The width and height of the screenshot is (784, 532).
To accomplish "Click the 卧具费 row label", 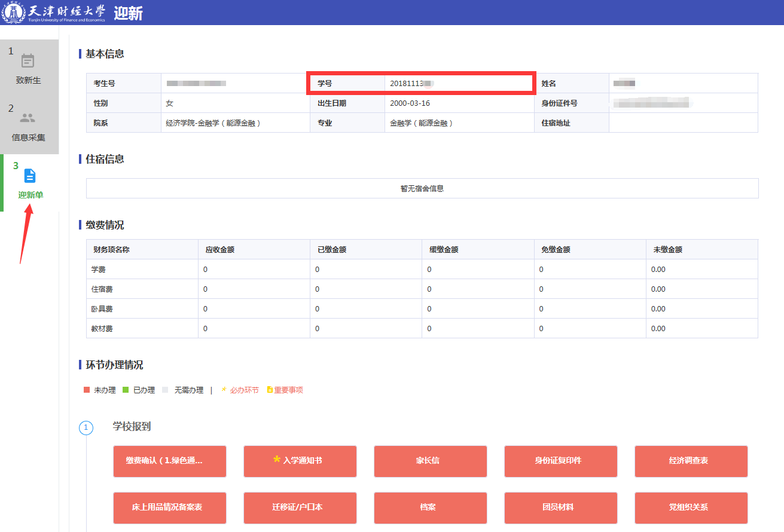I will point(102,309).
